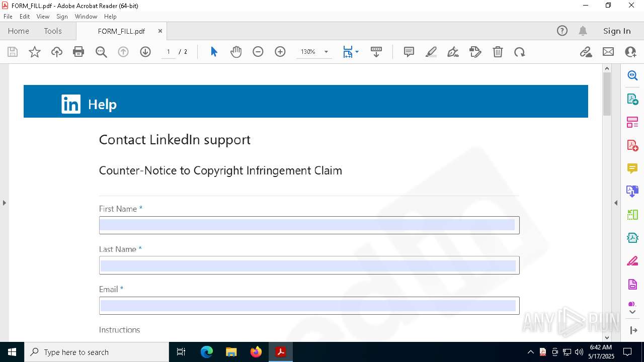Click the scrolling mode keyboard icon

pyautogui.click(x=376, y=52)
